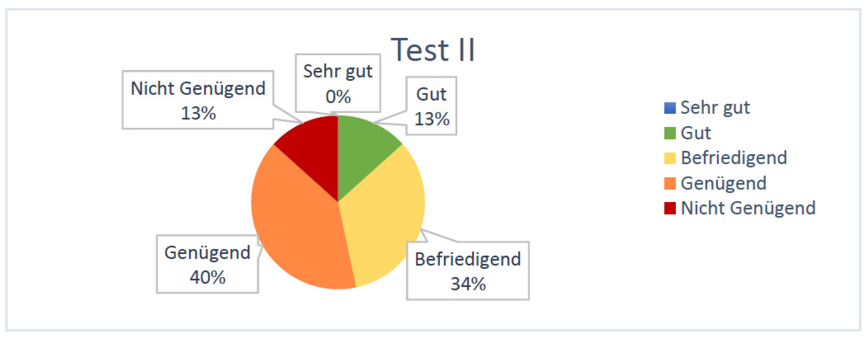Click the Sehr gut legend text
The image size is (868, 339).
[715, 108]
